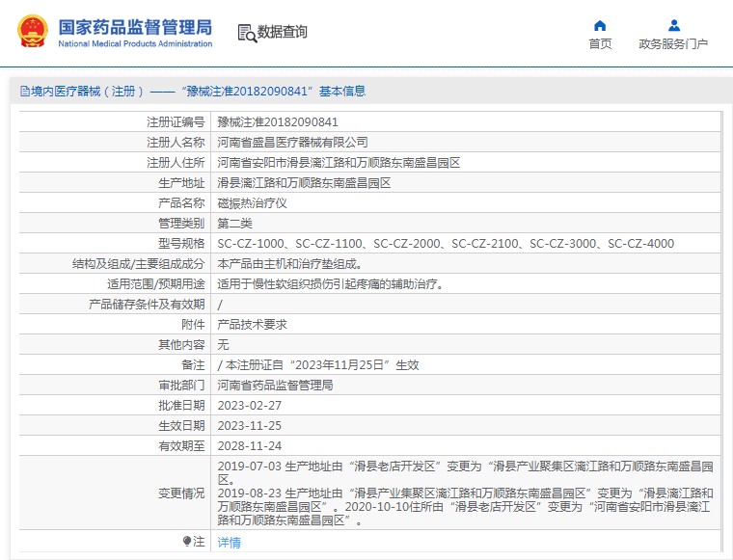Click the 备注 row label
This screenshot has height=560, width=733.
click(x=193, y=365)
